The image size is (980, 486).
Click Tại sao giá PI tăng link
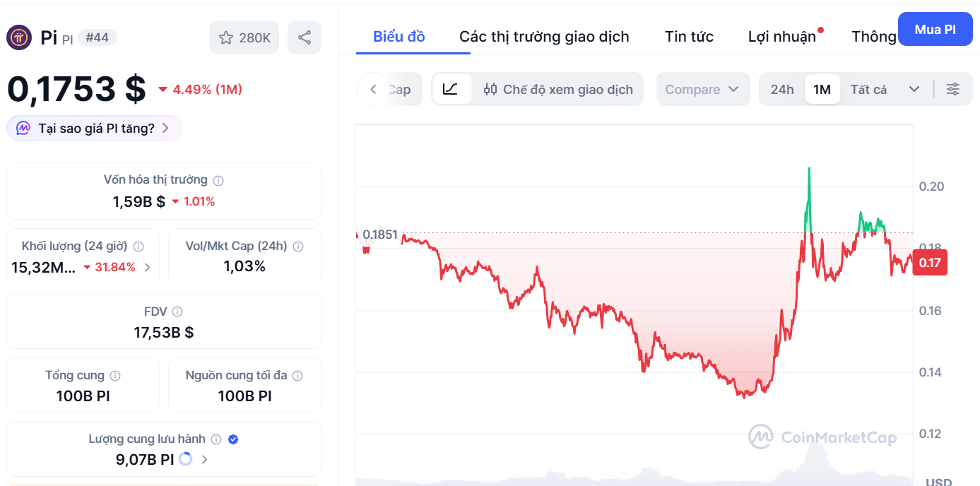[x=95, y=128]
